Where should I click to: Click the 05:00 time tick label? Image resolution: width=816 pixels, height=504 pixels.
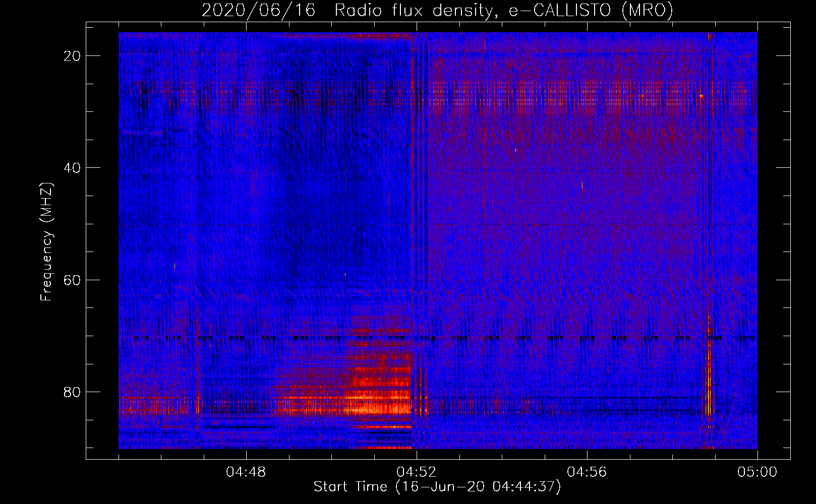pos(757,472)
